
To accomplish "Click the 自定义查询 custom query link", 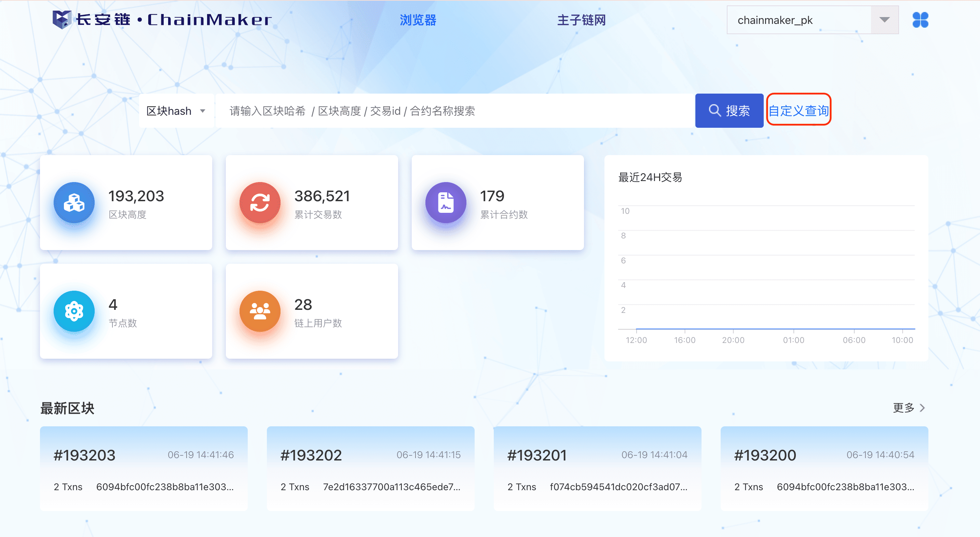I will (x=798, y=111).
